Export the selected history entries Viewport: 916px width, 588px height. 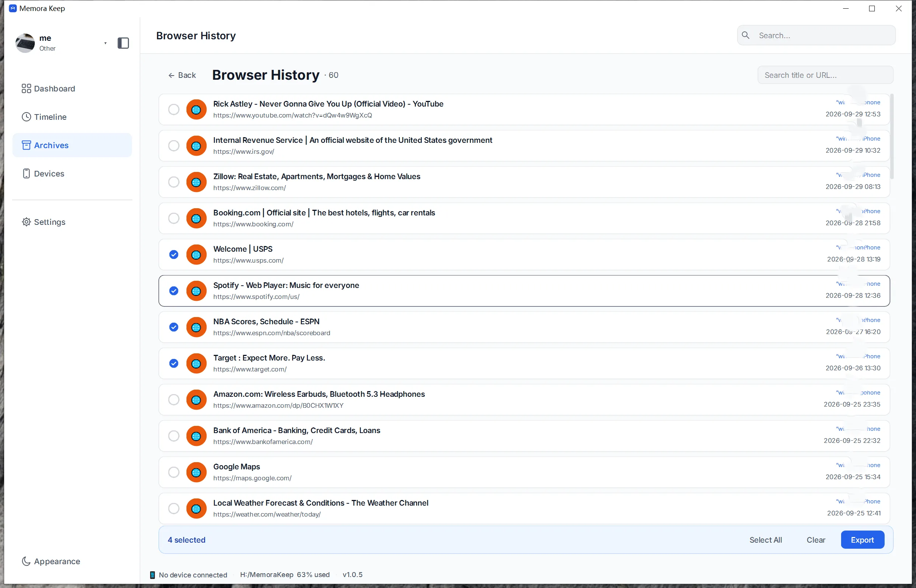[863, 540]
